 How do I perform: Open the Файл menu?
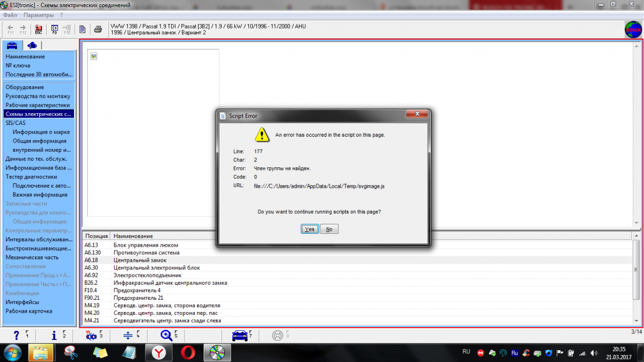[x=10, y=15]
